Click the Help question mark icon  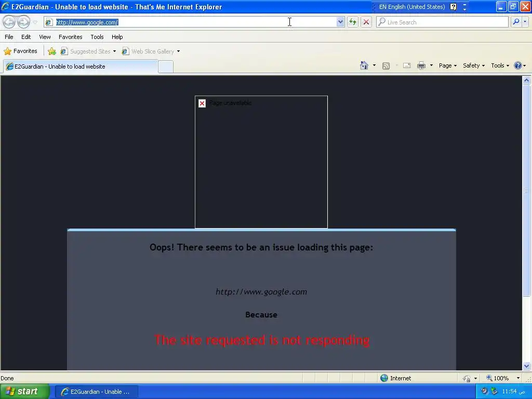point(518,65)
